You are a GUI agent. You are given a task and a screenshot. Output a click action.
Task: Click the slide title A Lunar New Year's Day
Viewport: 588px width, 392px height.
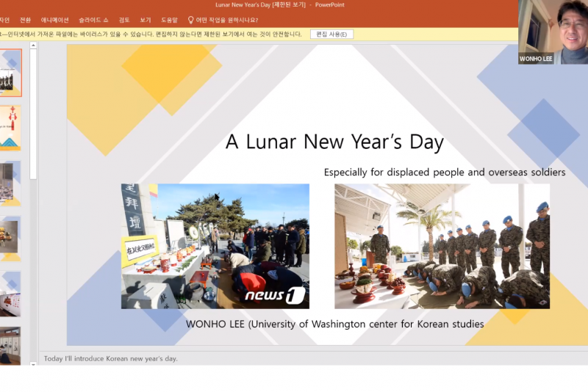click(x=334, y=142)
